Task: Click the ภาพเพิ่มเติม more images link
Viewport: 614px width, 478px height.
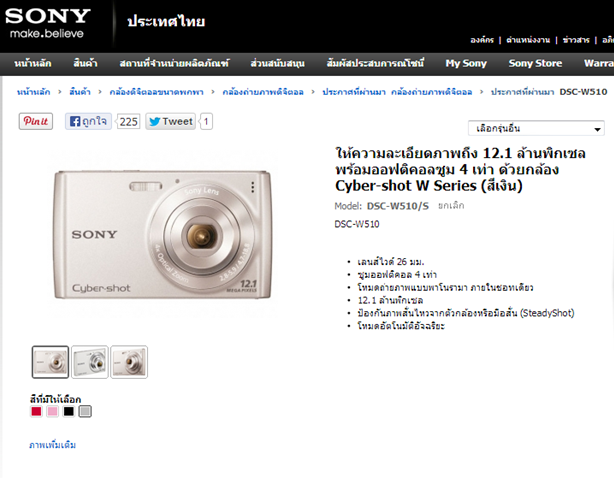Action: pyautogui.click(x=52, y=445)
